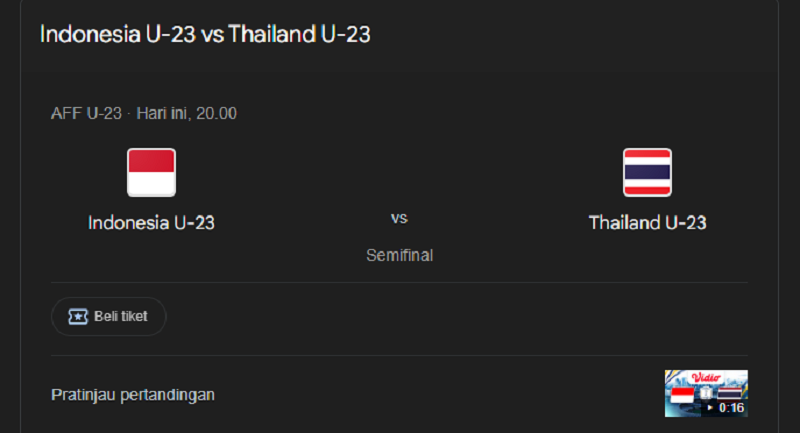The image size is (800, 433).
Task: Click the Beli tiket button
Action: (109, 317)
